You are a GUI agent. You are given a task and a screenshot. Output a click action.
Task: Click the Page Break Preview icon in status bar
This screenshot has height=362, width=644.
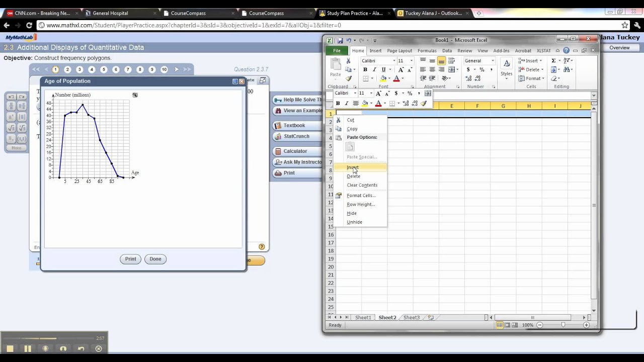[515, 325]
